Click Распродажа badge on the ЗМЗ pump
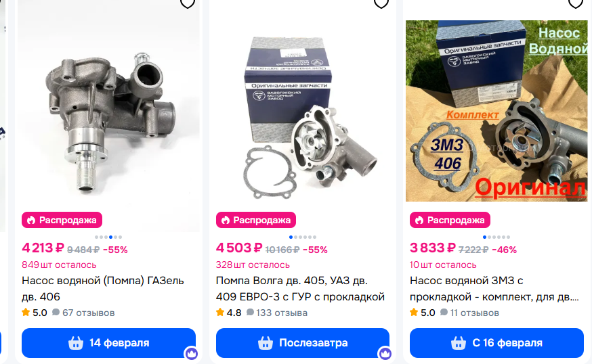 (x=450, y=220)
